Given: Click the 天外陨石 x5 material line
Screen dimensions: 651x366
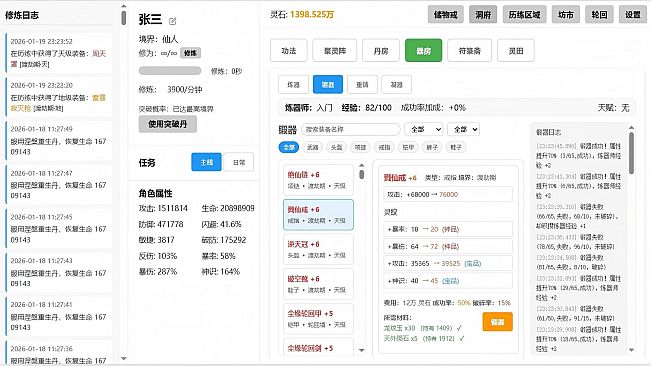Looking at the screenshot, I should click(x=424, y=339).
